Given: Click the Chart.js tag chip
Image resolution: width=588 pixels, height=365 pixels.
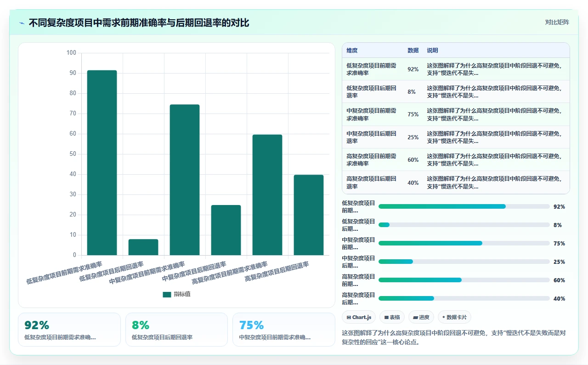Looking at the screenshot, I should (359, 317).
